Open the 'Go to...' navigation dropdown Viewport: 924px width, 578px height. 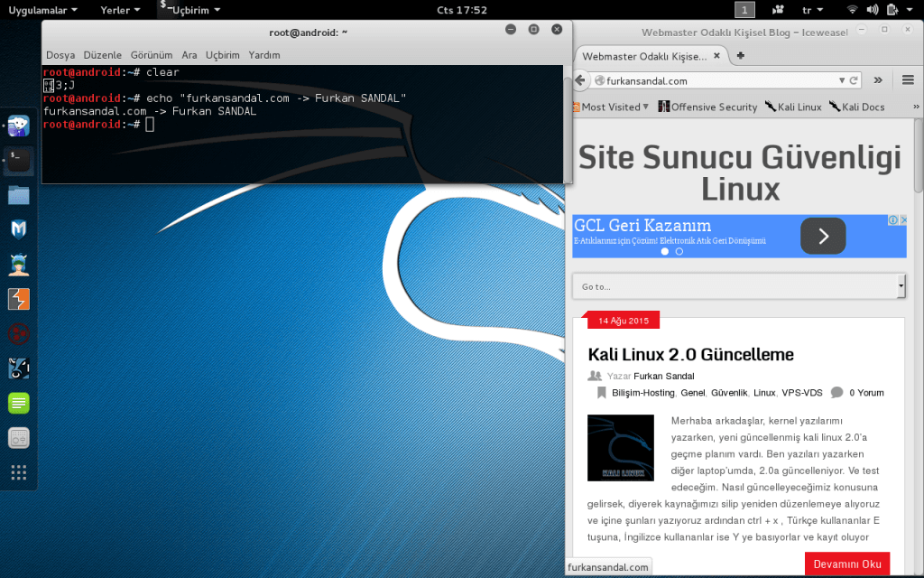[738, 286]
